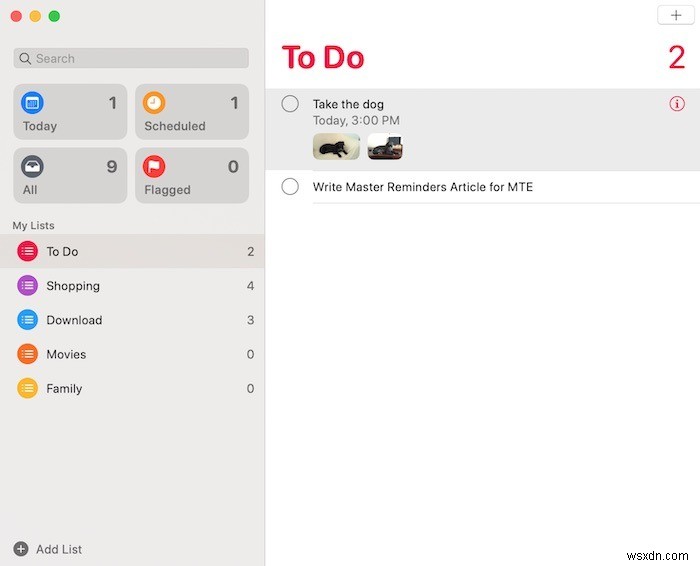Mark Take the dog as complete

[290, 104]
